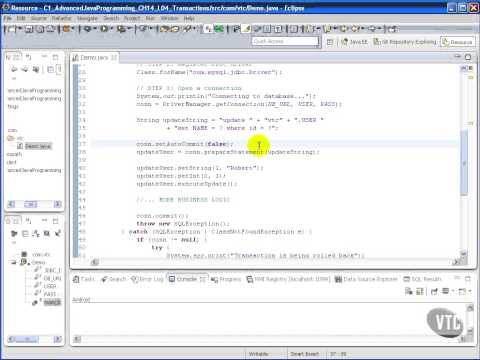The height and width of the screenshot is (360, 480).
Task: Click the Pin Console icon
Action: tap(434, 292)
